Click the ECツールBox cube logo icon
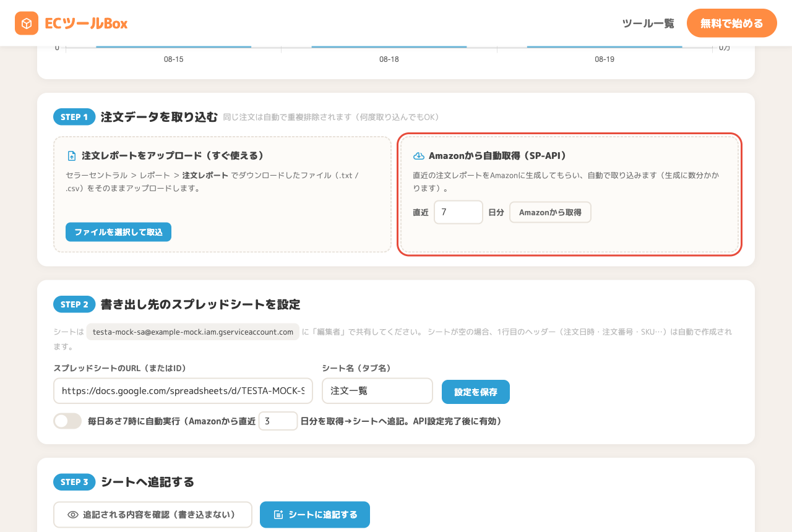This screenshot has height=532, width=792. coord(27,24)
